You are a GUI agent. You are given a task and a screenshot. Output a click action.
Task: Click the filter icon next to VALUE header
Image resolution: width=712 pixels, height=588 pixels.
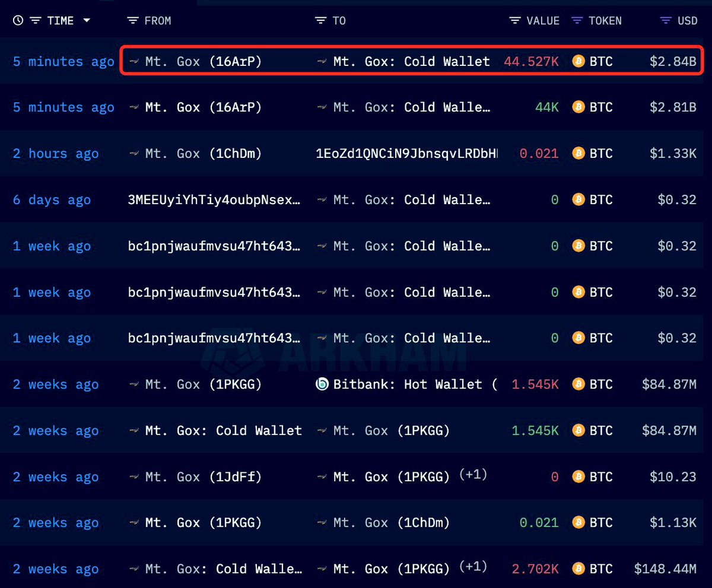pyautogui.click(x=514, y=20)
